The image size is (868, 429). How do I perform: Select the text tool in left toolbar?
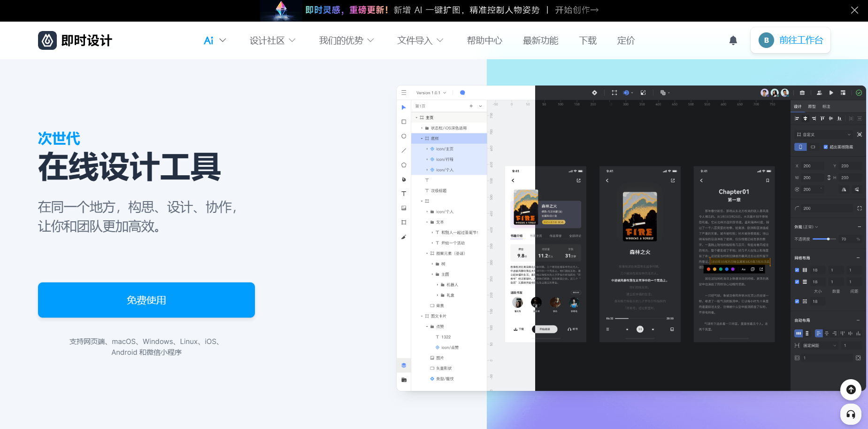[404, 194]
